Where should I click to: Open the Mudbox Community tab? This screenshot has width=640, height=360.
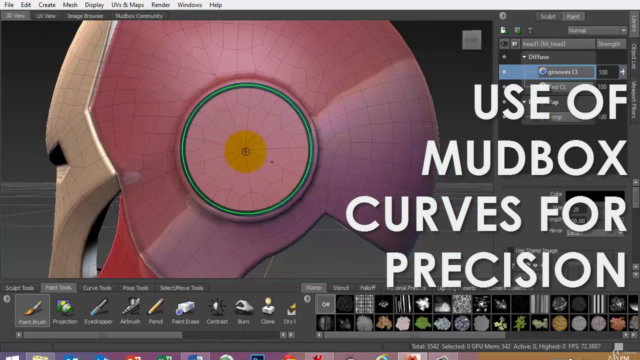coord(139,16)
